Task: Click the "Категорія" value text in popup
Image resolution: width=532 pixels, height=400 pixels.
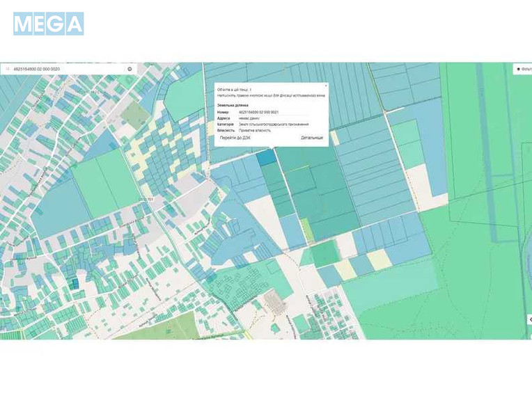Action: pos(273,124)
